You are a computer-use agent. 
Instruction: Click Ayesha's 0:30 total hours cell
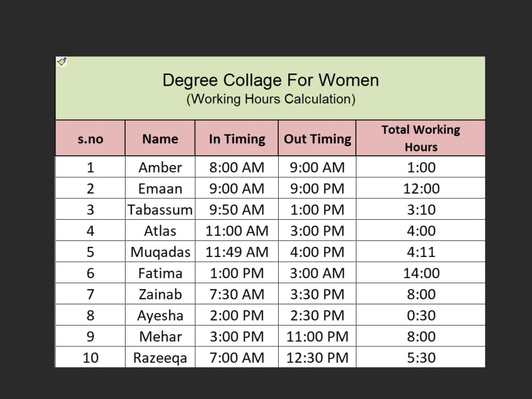421,315
